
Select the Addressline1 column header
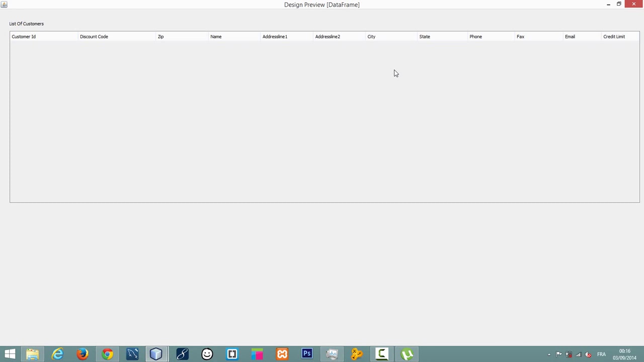pyautogui.click(x=287, y=37)
